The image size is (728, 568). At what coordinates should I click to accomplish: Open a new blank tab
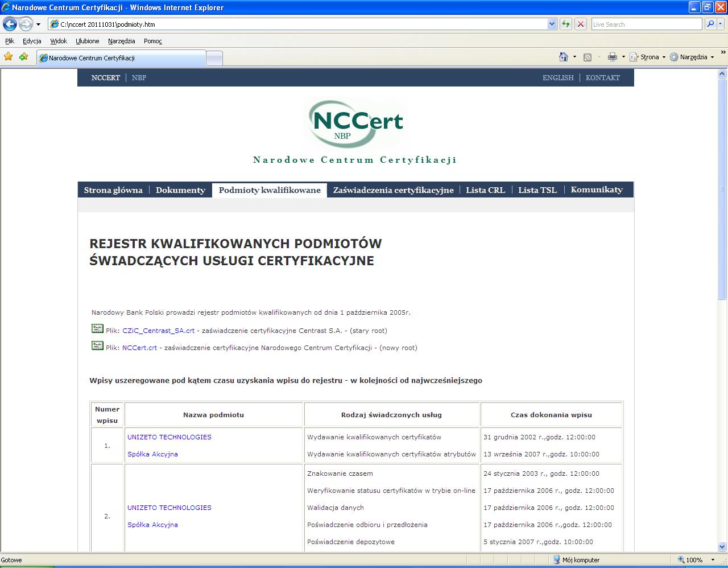[214, 58]
